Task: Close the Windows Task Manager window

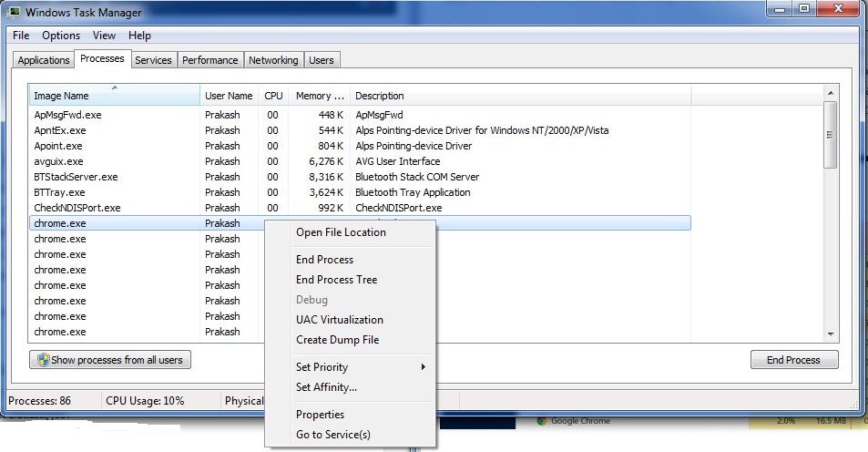Action: pyautogui.click(x=839, y=9)
